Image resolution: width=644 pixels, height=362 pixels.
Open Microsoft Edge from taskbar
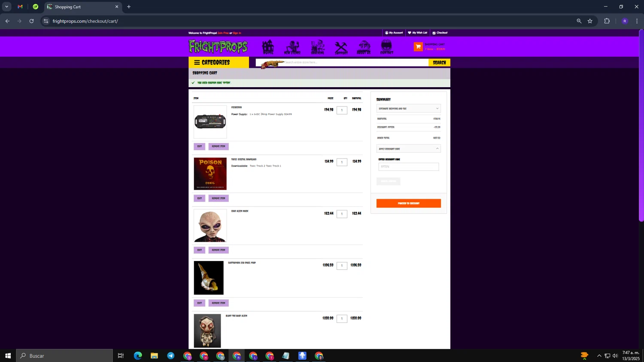[138, 356]
